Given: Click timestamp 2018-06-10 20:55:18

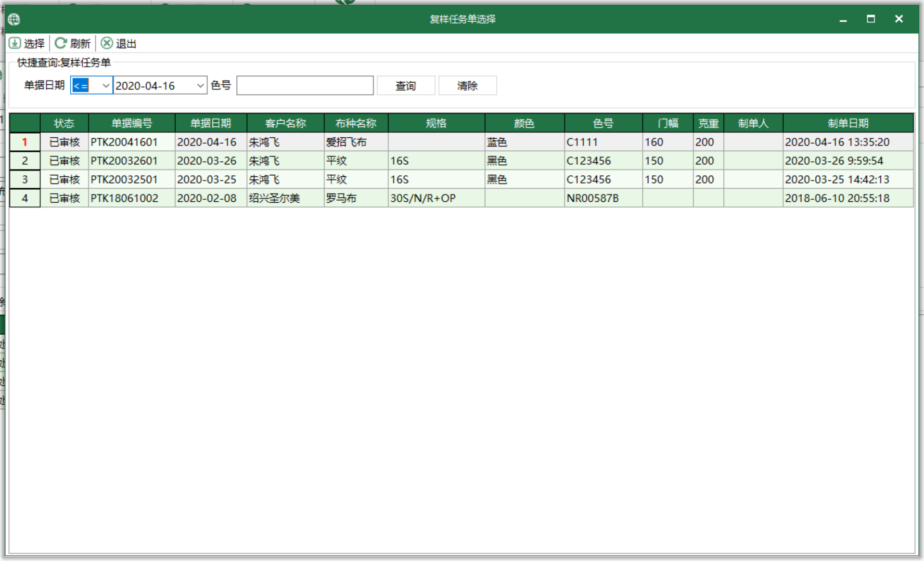Looking at the screenshot, I should (848, 198).
